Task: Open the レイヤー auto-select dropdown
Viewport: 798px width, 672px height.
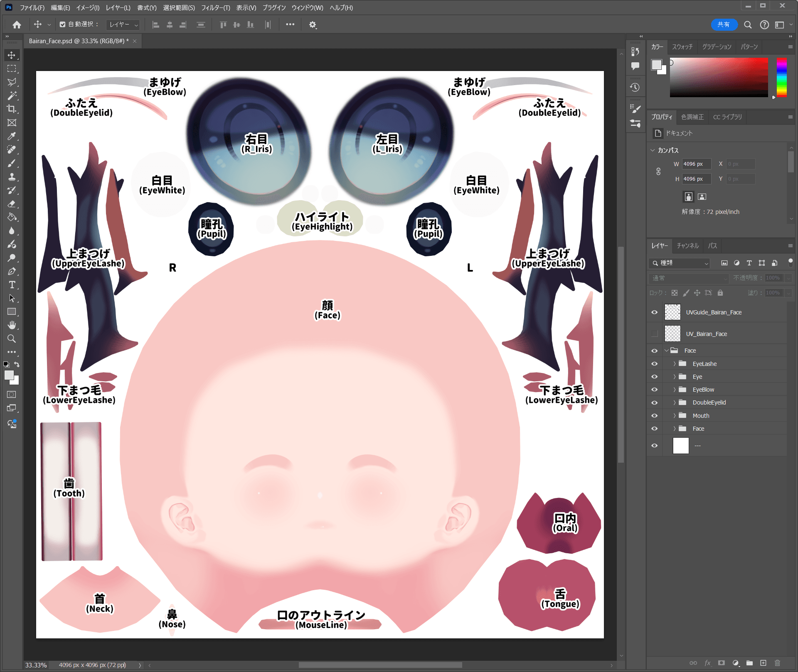Action: pyautogui.click(x=123, y=25)
